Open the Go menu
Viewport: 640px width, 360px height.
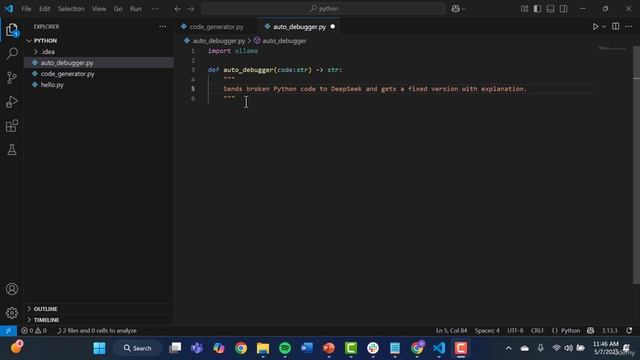(118, 9)
